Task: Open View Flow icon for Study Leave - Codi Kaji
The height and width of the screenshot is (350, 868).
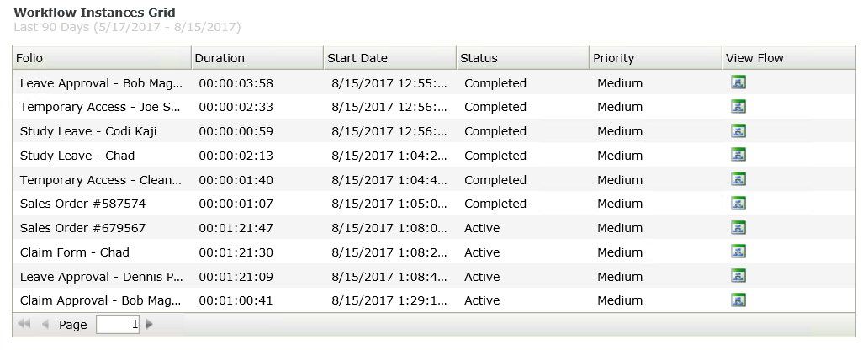Action: [x=738, y=131]
